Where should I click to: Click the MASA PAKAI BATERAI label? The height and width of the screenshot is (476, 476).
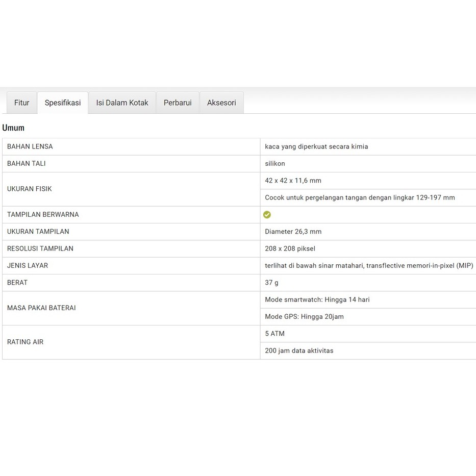click(41, 308)
